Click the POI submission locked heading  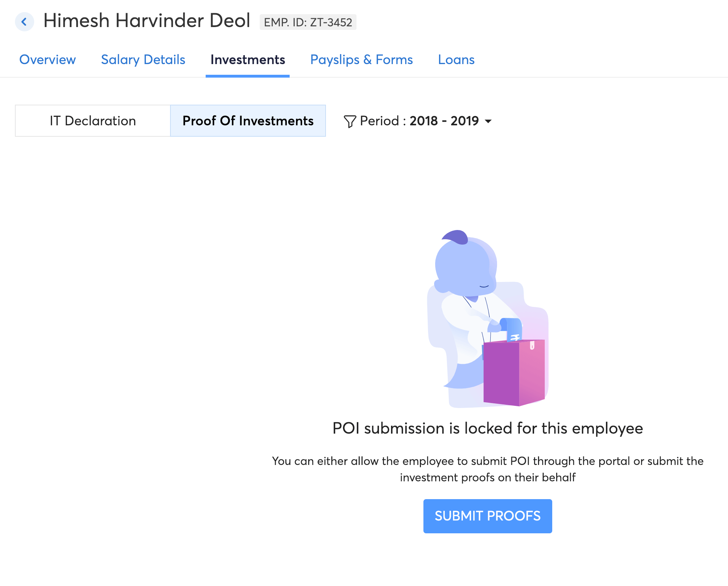click(x=487, y=428)
